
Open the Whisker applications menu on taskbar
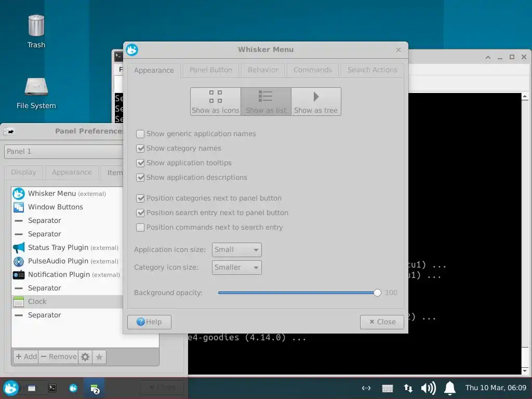(x=10, y=388)
